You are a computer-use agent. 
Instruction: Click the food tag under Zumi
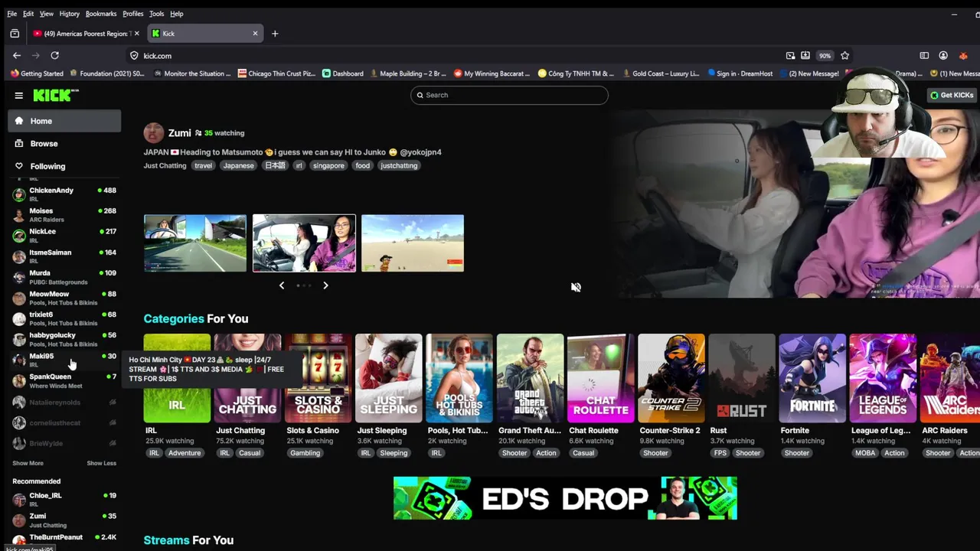[363, 165]
